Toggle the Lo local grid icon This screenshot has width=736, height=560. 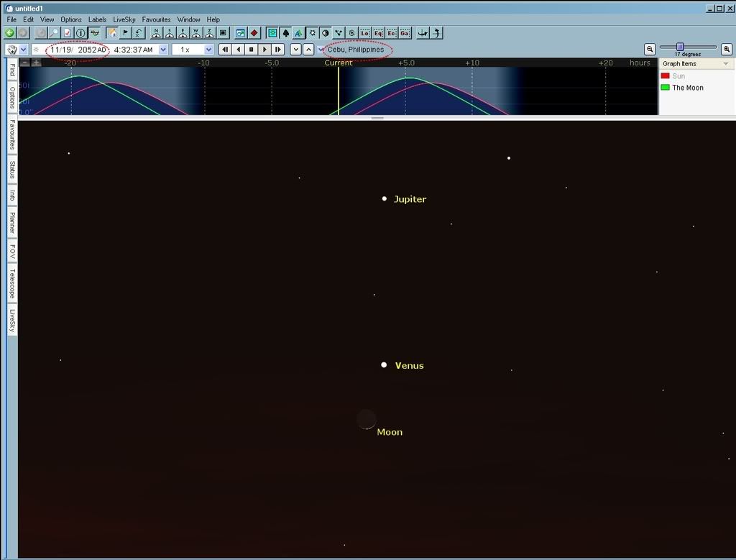tap(365, 33)
